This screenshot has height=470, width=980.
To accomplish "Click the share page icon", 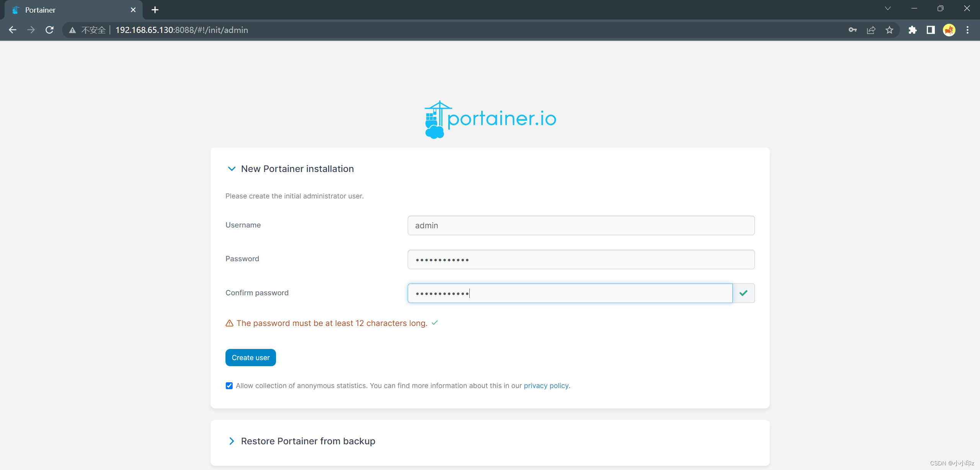I will point(871,30).
